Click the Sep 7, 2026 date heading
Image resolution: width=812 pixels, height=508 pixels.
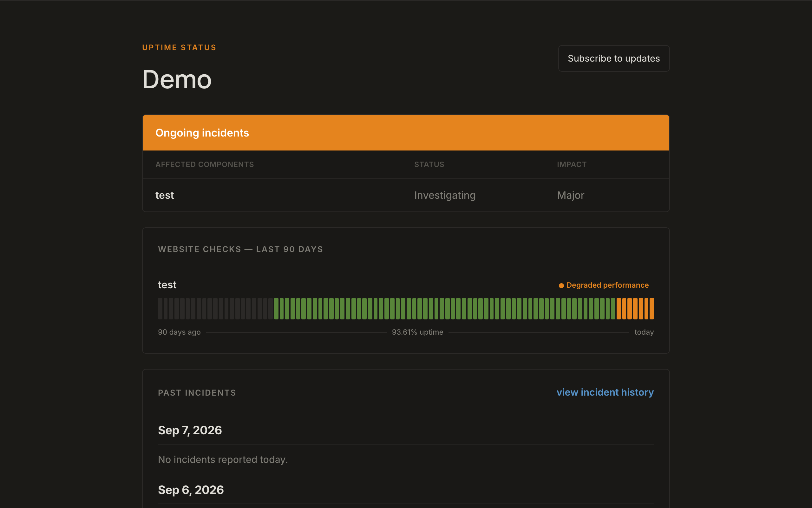point(190,430)
